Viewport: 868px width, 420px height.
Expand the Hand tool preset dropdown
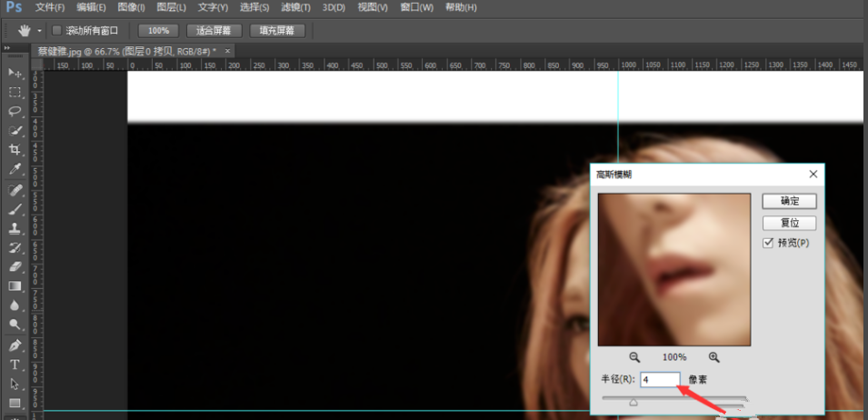(39, 31)
